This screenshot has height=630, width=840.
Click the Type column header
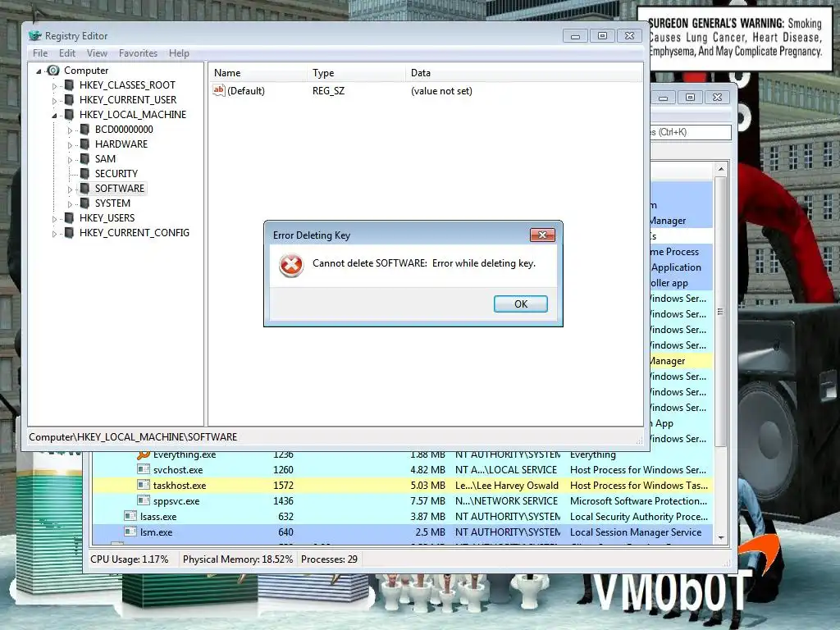click(x=356, y=73)
